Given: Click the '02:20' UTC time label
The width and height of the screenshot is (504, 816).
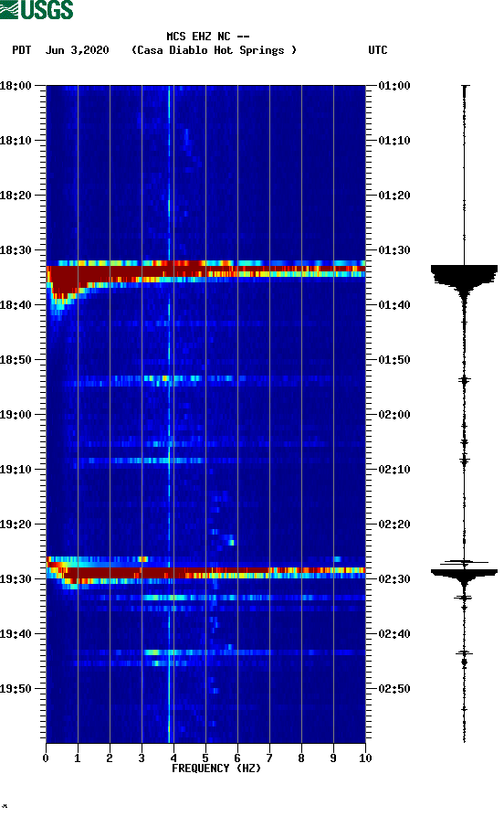Looking at the screenshot, I should (394, 525).
